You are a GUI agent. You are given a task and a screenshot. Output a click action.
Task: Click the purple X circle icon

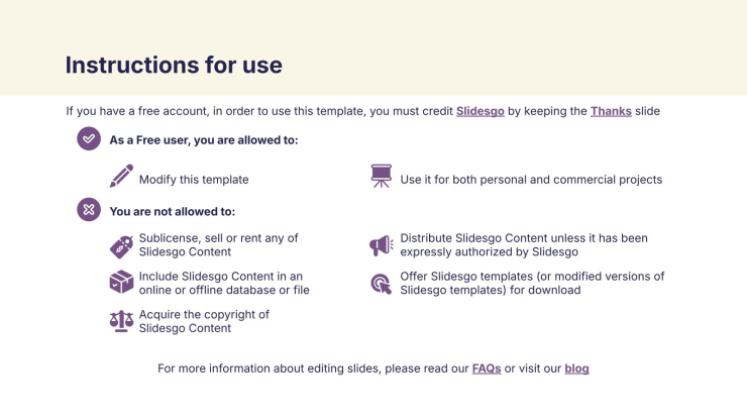89,210
